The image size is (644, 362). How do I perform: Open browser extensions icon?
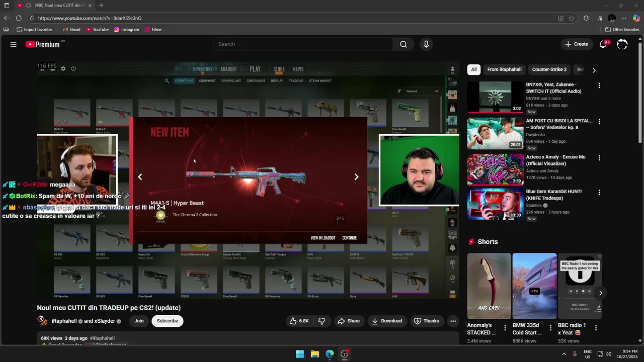(x=586, y=18)
